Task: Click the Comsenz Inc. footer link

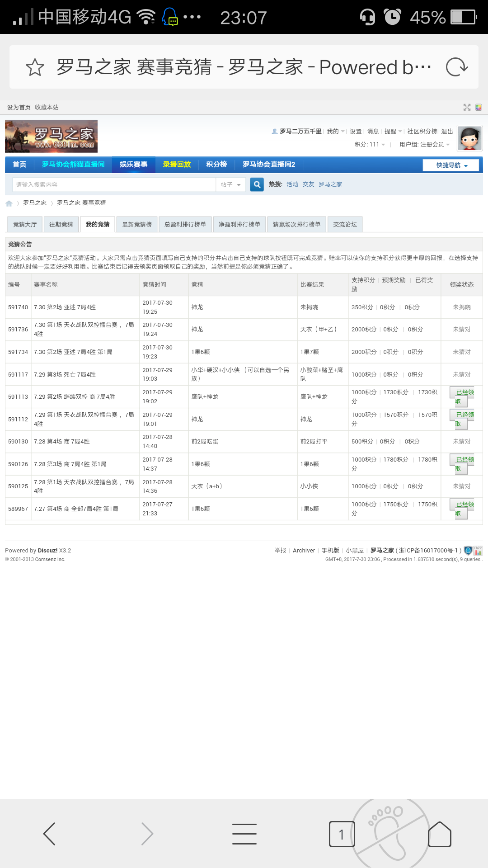Action: click(x=50, y=560)
